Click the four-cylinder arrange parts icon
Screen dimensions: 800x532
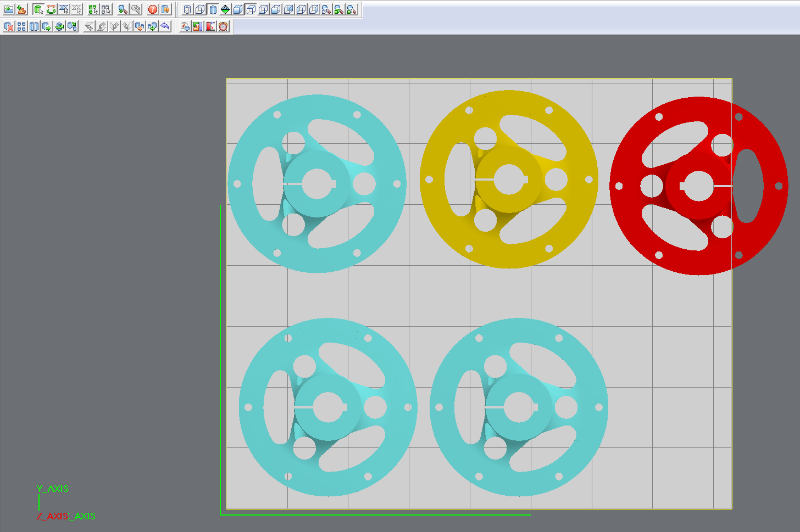click(21, 26)
